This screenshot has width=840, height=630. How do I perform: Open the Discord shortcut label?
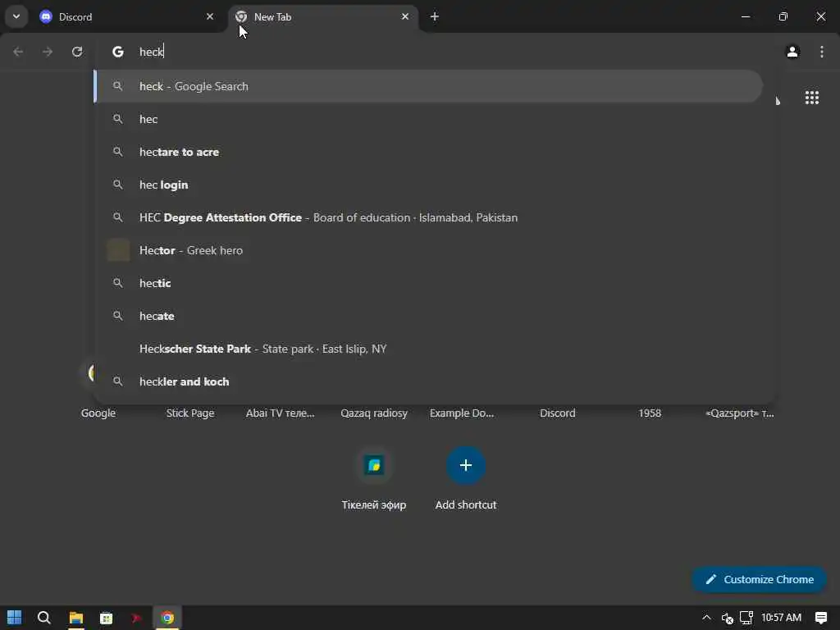[x=558, y=413]
